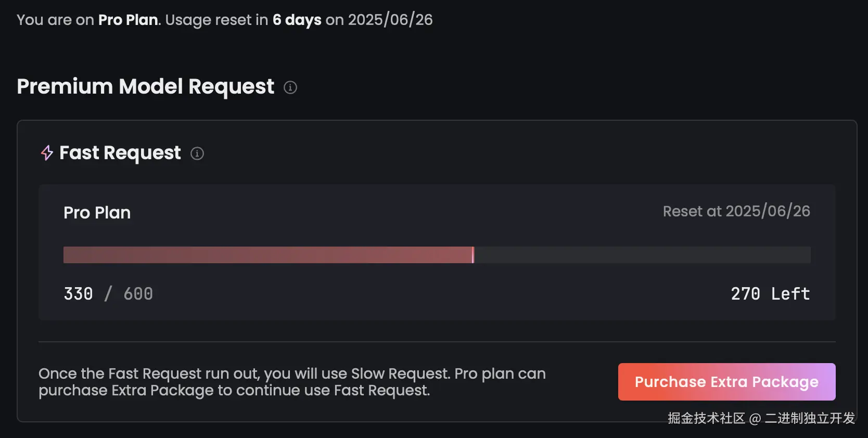This screenshot has width=868, height=438.
Task: Click the filled red portion of usage bar
Action: 267,255
